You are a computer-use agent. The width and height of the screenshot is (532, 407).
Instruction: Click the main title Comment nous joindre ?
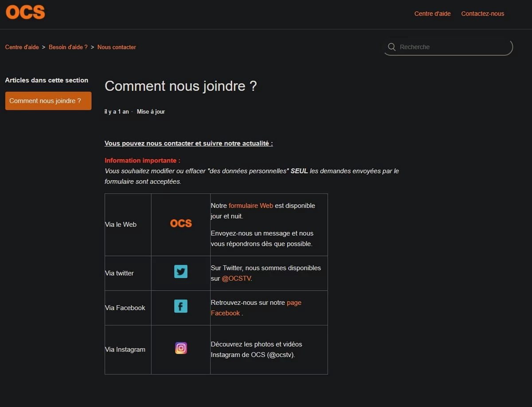[180, 86]
